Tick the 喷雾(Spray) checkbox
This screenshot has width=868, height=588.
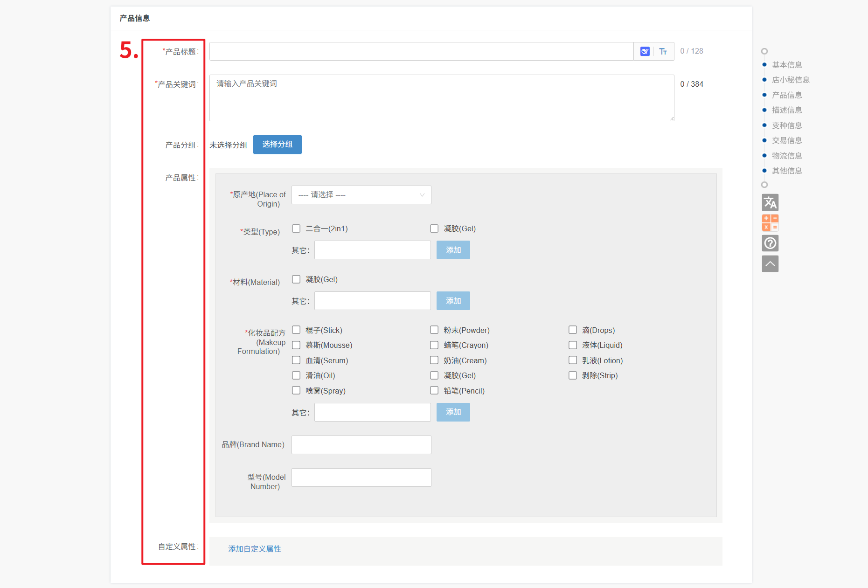(x=296, y=391)
